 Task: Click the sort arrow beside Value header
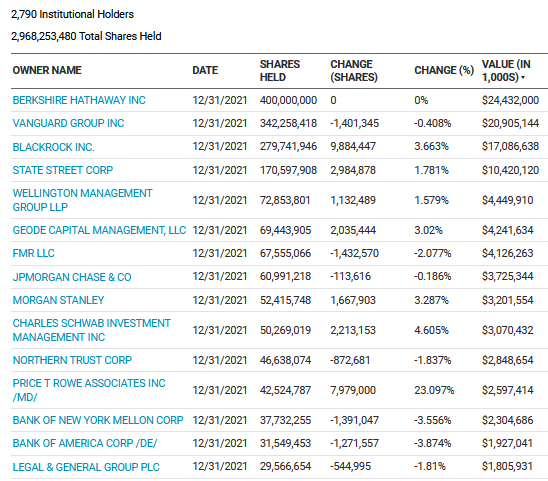pos(523,77)
